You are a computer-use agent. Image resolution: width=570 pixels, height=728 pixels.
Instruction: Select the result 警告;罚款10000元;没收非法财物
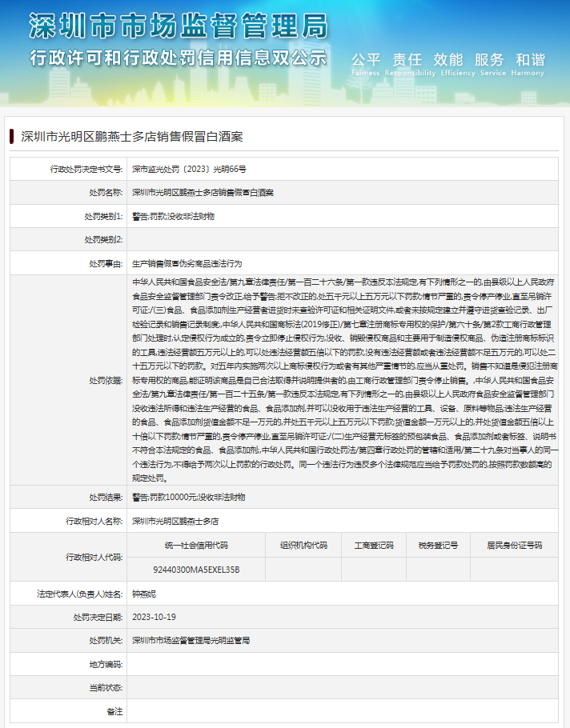click(x=189, y=498)
